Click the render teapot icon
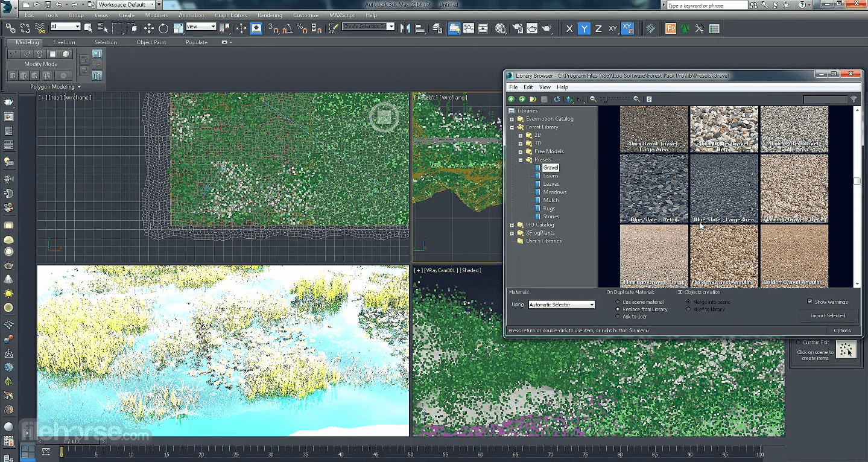This screenshot has height=462, width=868. [546, 28]
